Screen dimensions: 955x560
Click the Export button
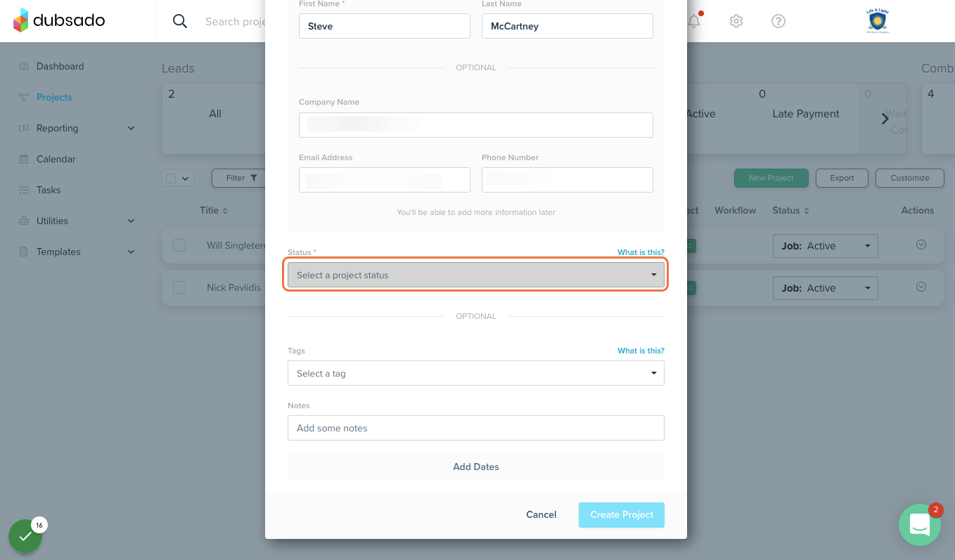(842, 178)
